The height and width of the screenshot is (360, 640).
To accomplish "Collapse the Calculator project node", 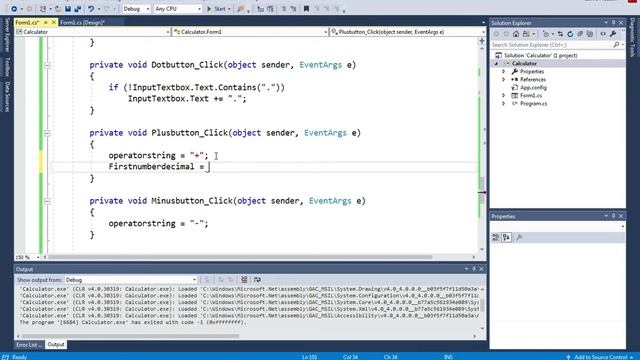I will click(x=497, y=64).
